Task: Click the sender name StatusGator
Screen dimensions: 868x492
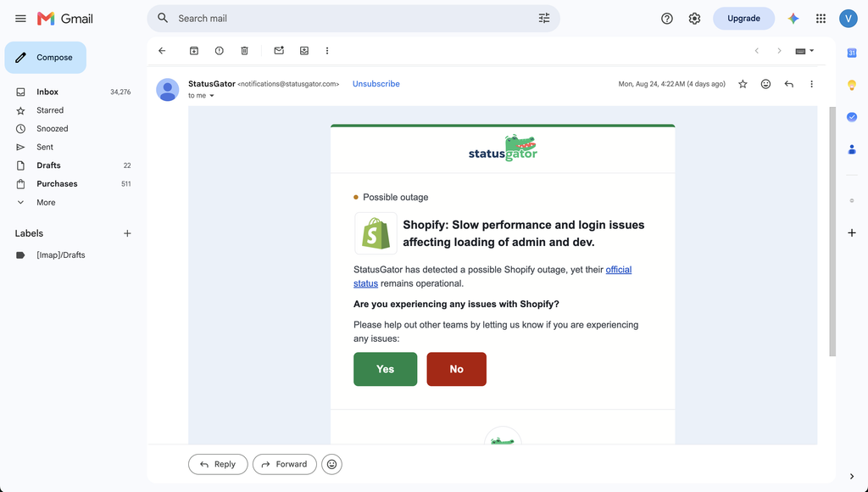Action: click(x=211, y=84)
